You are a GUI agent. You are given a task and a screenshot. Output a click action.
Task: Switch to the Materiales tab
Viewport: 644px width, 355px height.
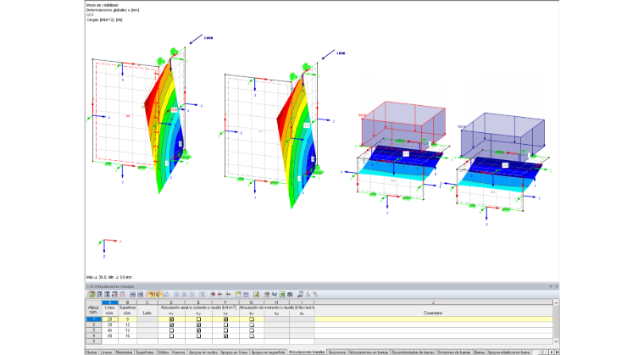coord(124,352)
